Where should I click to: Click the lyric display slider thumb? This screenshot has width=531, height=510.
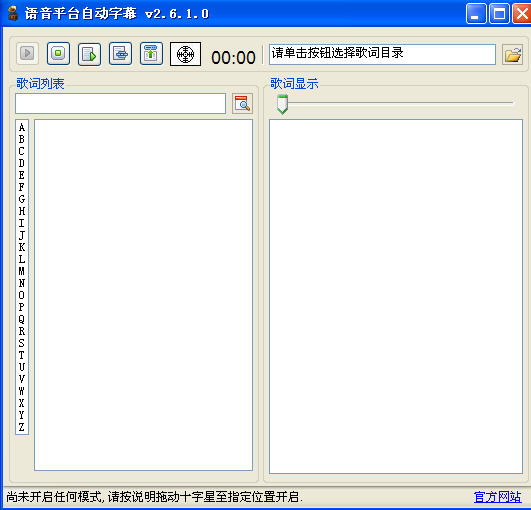click(282, 104)
